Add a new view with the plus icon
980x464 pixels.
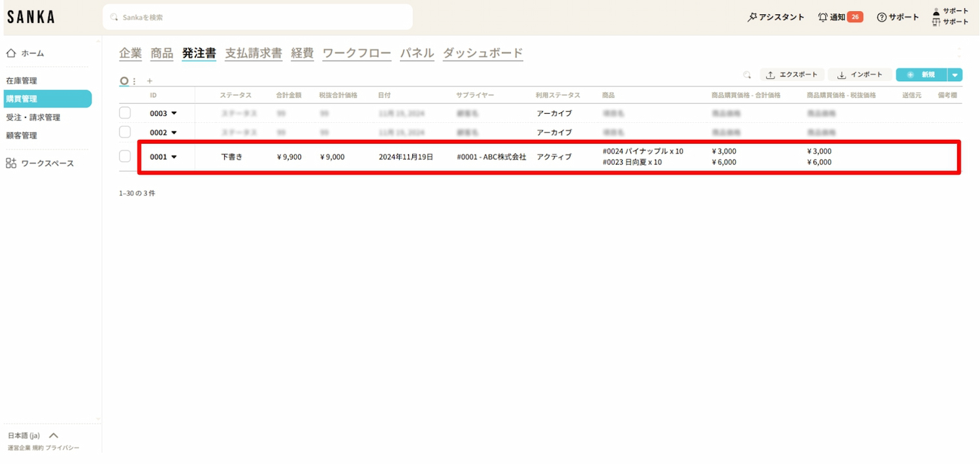(x=150, y=81)
